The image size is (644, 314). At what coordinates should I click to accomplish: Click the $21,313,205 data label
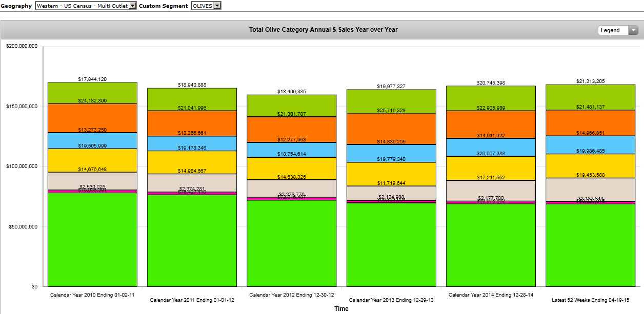(x=590, y=81)
